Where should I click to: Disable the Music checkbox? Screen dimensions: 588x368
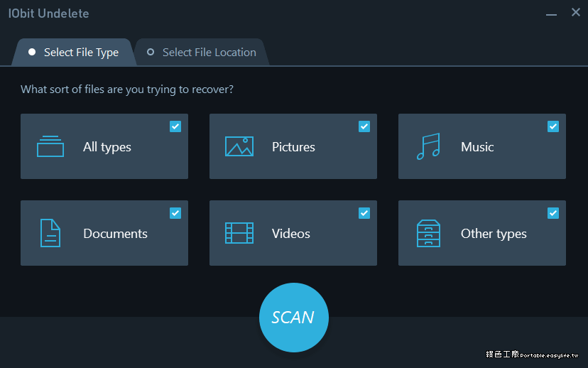(553, 126)
